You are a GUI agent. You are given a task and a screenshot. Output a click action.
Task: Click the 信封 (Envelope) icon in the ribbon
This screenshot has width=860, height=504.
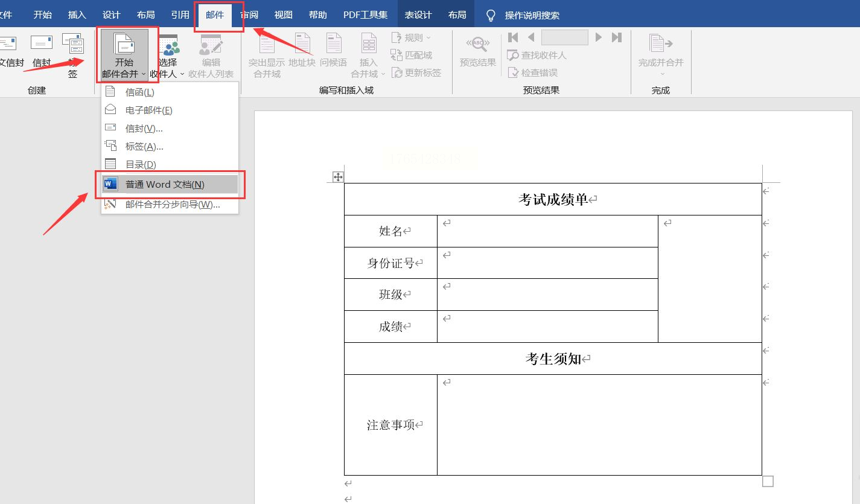click(x=42, y=44)
